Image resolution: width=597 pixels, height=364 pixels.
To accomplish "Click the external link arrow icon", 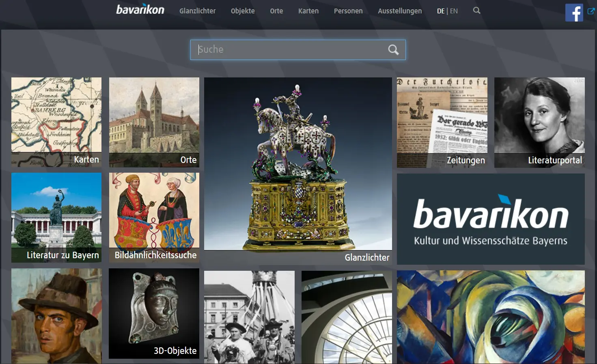I will point(591,11).
